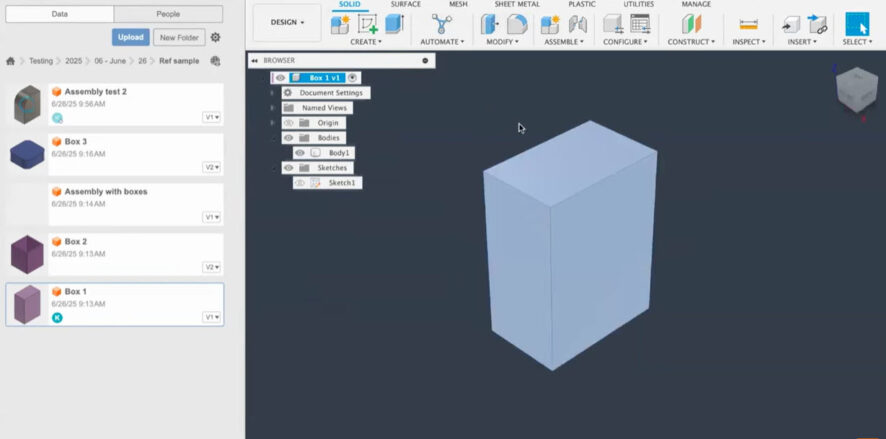Open the Construct dropdown menu
Screen dimensions: 886x439
click(x=691, y=42)
